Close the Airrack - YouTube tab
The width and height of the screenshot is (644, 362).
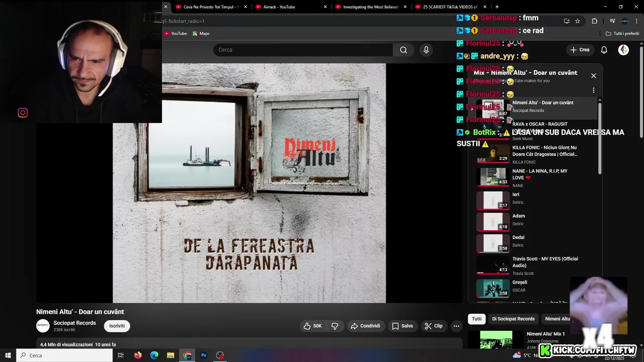point(326,7)
